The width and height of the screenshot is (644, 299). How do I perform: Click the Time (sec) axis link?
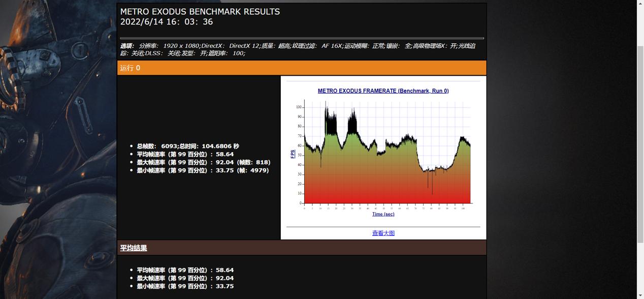point(382,214)
